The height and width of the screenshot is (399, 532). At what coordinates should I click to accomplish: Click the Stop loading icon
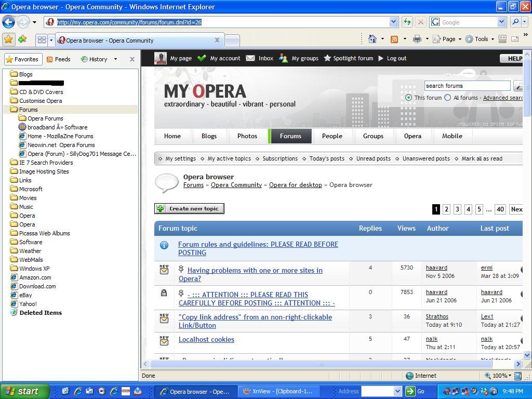[420, 22]
